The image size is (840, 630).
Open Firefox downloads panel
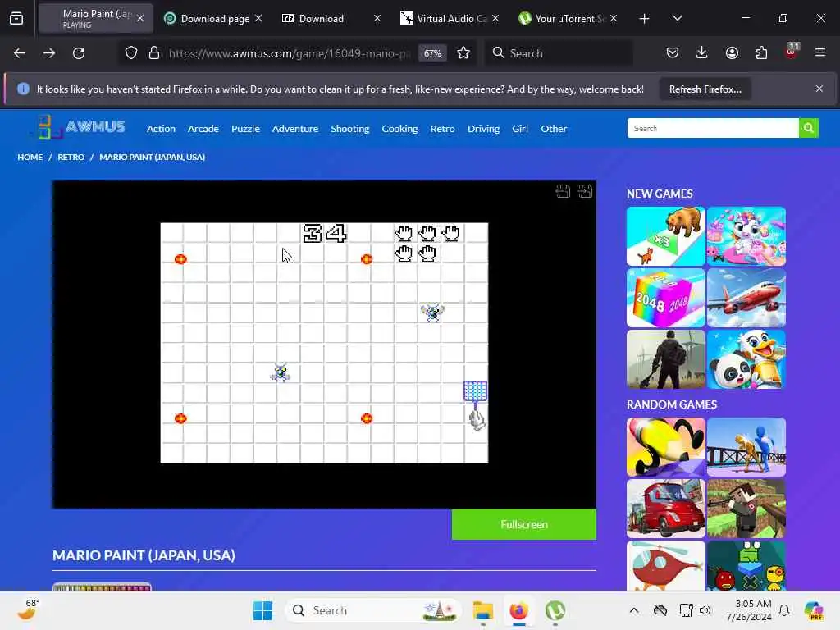(702, 52)
